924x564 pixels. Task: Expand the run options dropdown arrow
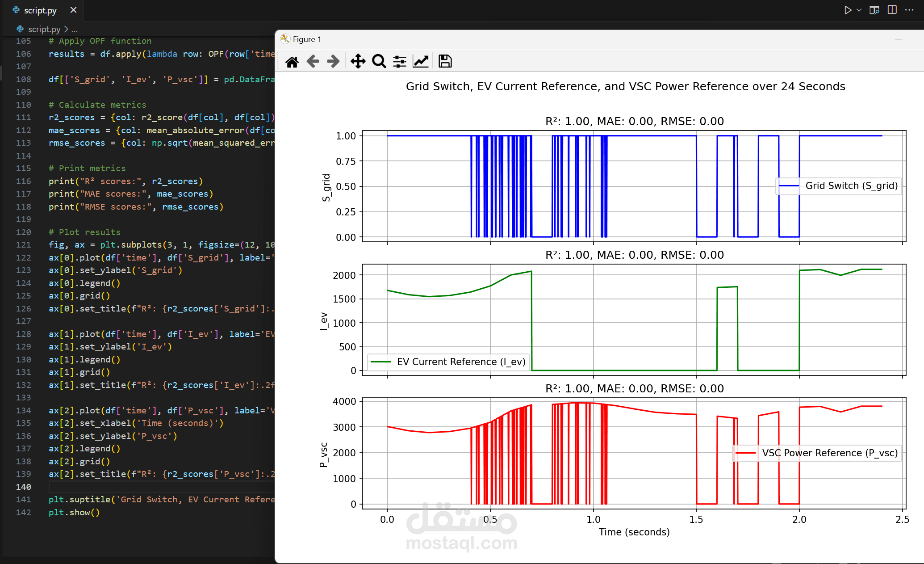859,10
